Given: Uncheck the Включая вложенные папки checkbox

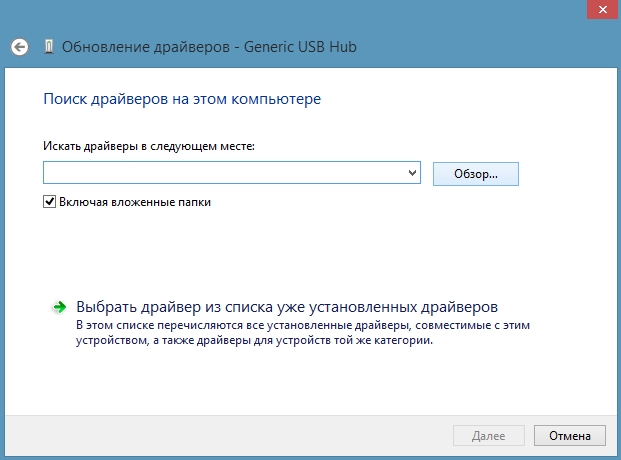Looking at the screenshot, I should [x=49, y=202].
